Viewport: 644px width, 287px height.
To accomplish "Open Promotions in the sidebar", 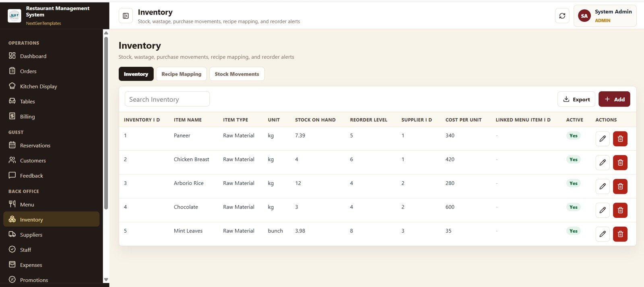I will pos(52,280).
